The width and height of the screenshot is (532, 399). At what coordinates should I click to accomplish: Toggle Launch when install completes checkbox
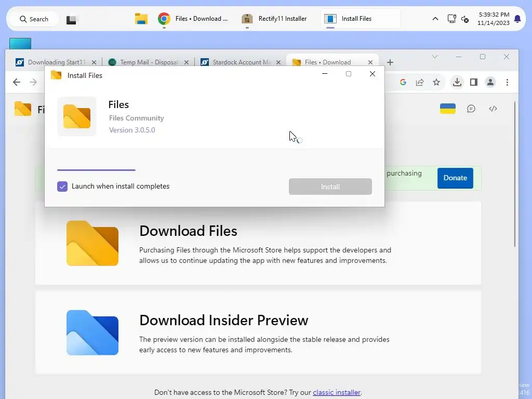(62, 187)
